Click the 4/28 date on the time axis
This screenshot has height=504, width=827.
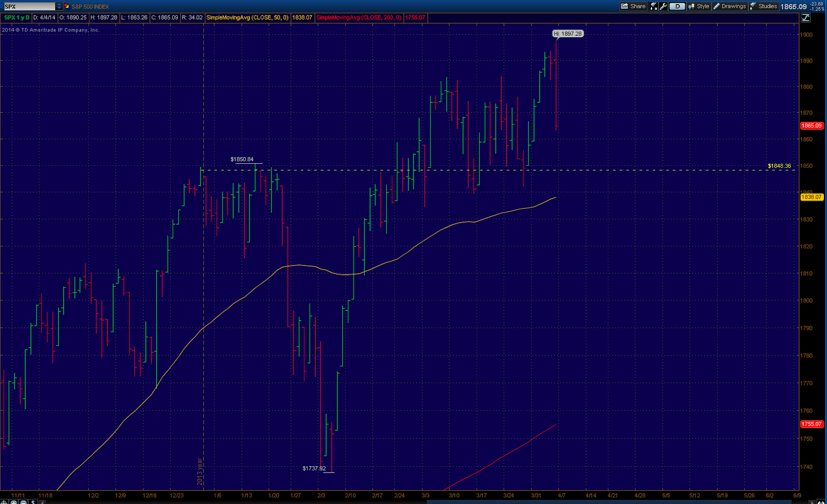640,495
